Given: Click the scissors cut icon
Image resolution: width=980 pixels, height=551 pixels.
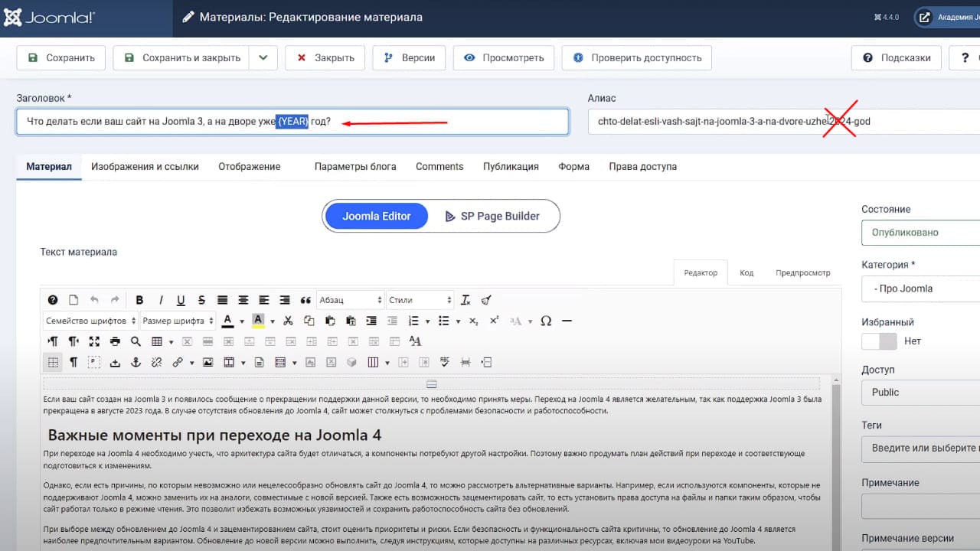Looking at the screenshot, I should pyautogui.click(x=288, y=321).
